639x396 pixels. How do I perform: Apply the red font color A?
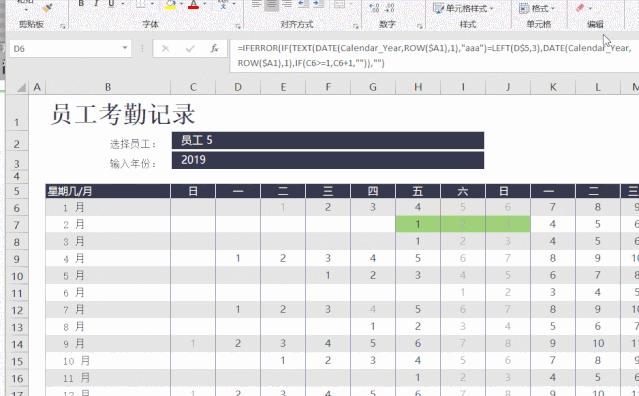coord(194,5)
